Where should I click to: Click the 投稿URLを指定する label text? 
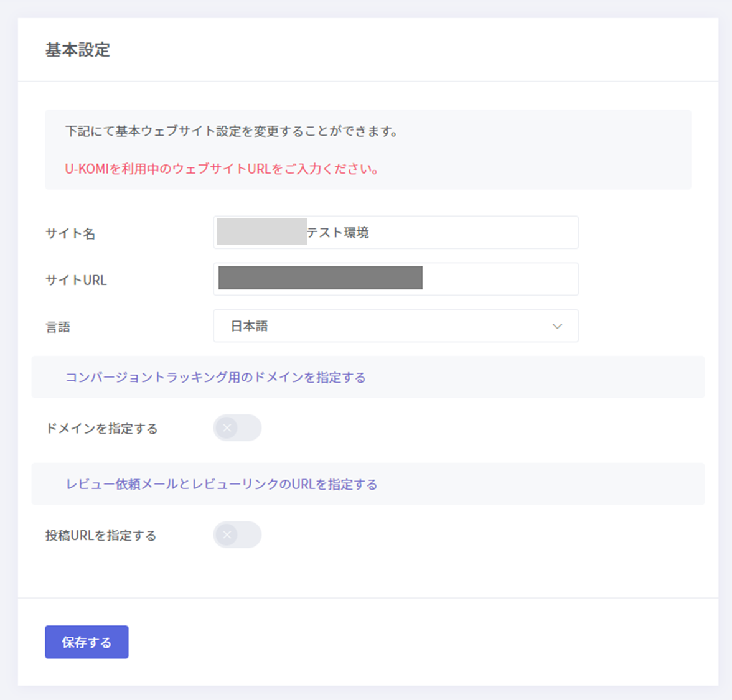(x=101, y=536)
